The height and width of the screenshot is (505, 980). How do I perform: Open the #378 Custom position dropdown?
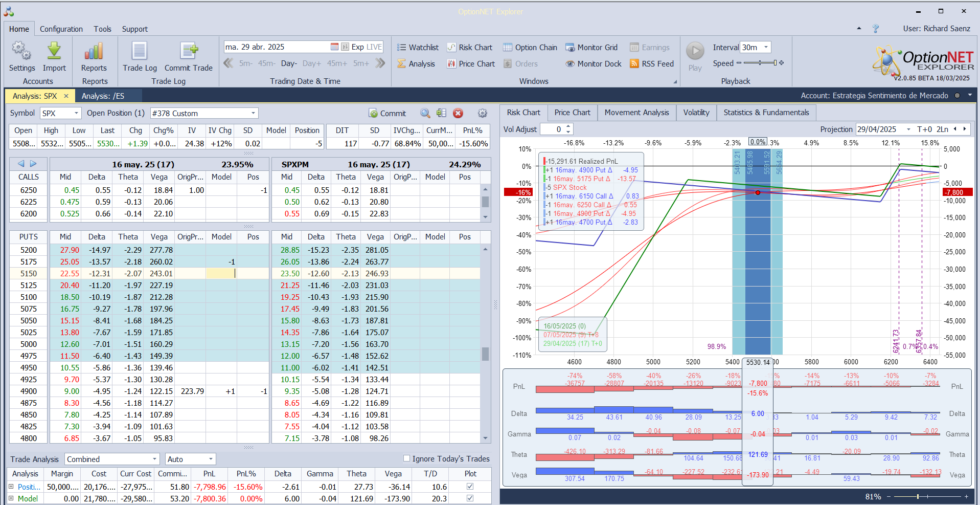(253, 113)
